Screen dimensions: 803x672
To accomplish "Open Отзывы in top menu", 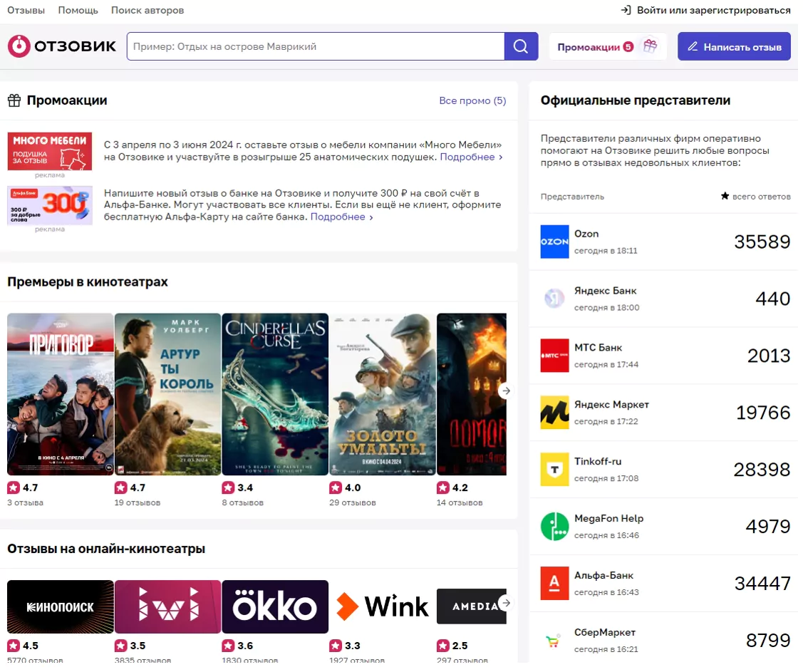I will tap(26, 10).
